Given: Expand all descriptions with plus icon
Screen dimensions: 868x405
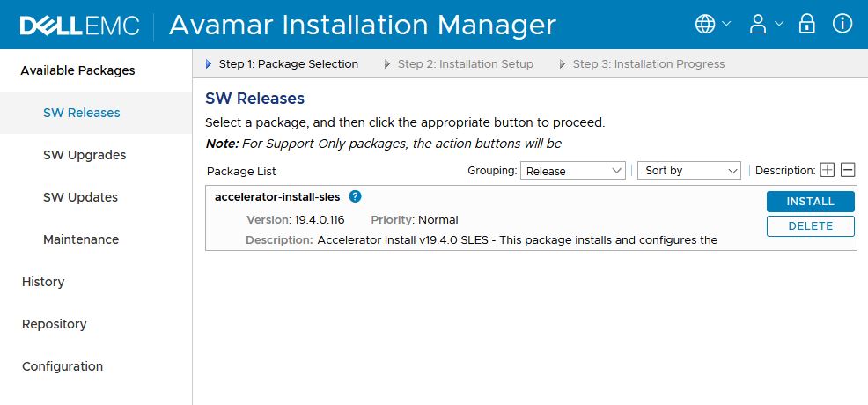Looking at the screenshot, I should (827, 170).
